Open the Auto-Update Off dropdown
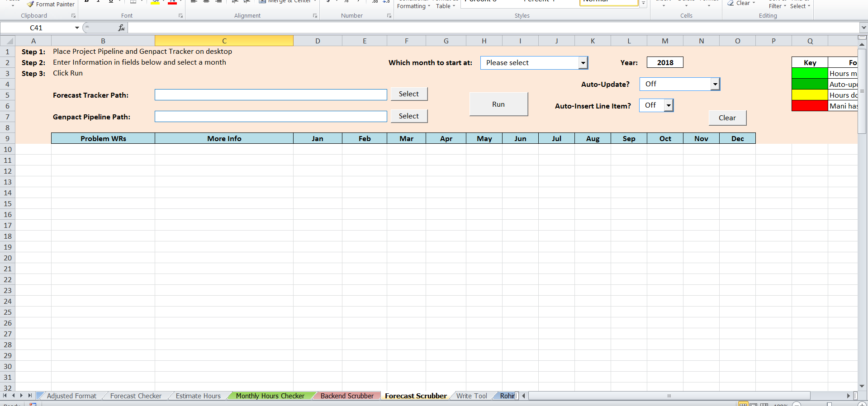This screenshot has height=406, width=868. point(715,84)
